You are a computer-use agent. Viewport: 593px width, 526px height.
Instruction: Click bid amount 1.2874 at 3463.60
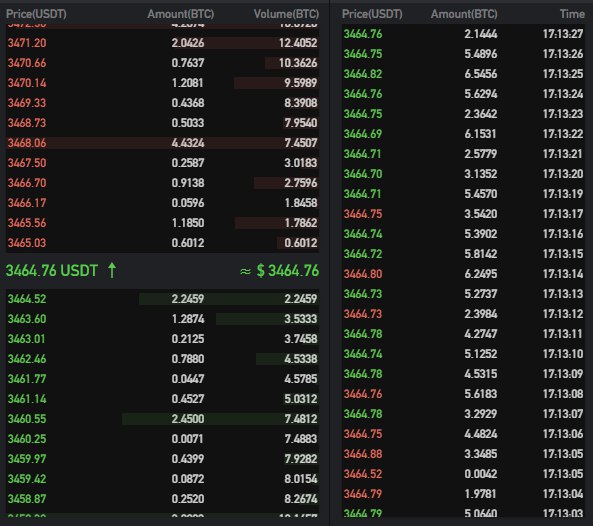coord(188,319)
